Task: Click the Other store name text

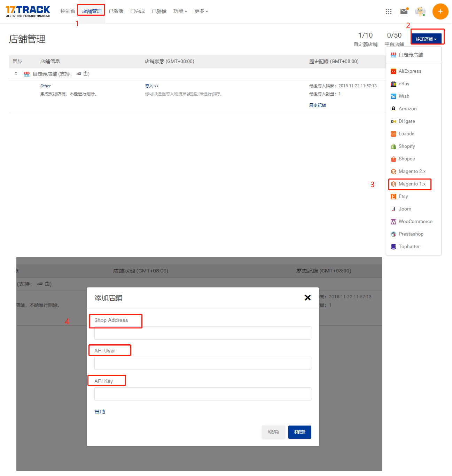Action: click(x=46, y=86)
